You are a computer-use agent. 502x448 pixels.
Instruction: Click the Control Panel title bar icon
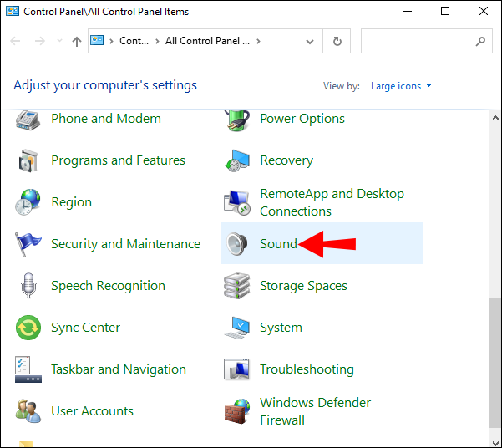click(x=13, y=11)
